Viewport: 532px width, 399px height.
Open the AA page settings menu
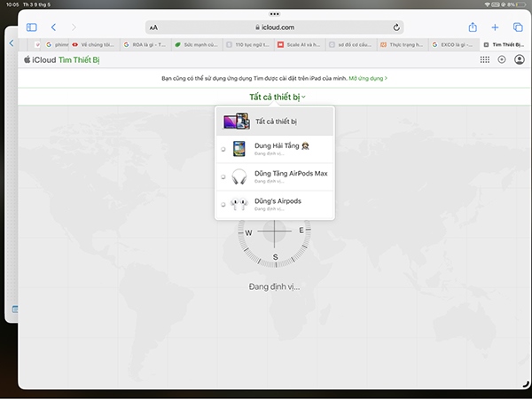click(x=154, y=27)
